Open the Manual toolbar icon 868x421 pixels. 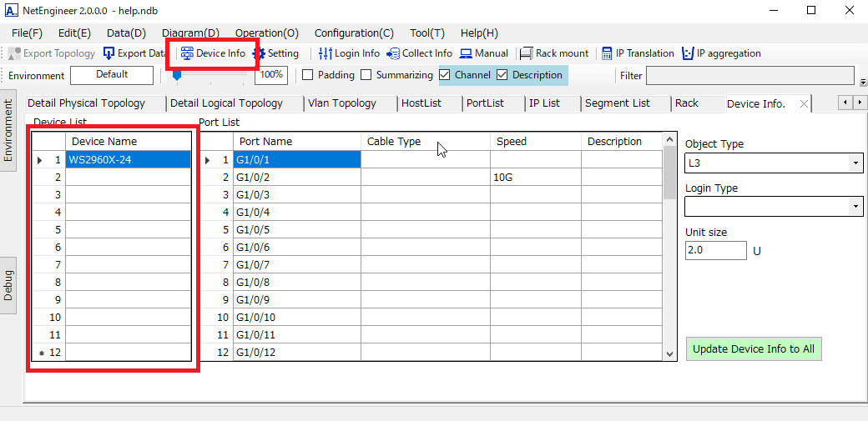[467, 53]
